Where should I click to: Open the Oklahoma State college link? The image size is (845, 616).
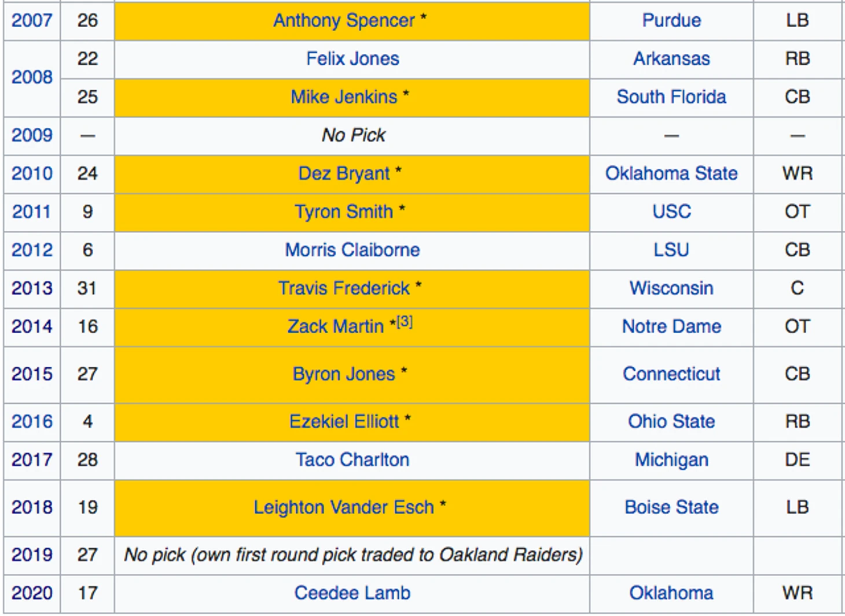pyautogui.click(x=671, y=174)
